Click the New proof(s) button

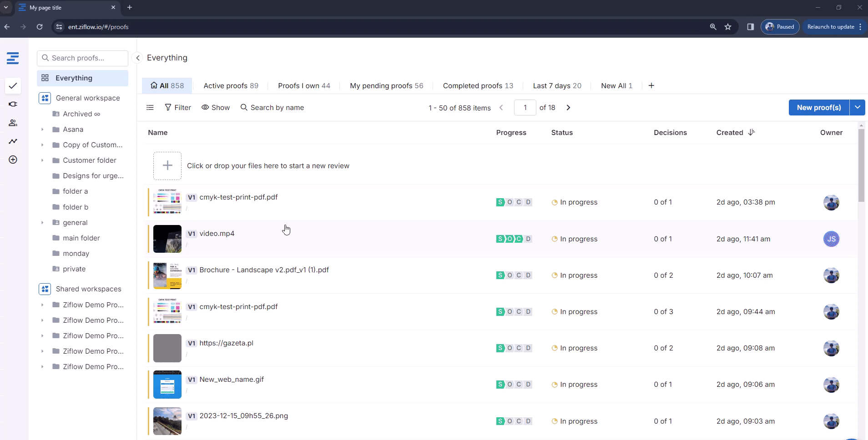tap(818, 107)
